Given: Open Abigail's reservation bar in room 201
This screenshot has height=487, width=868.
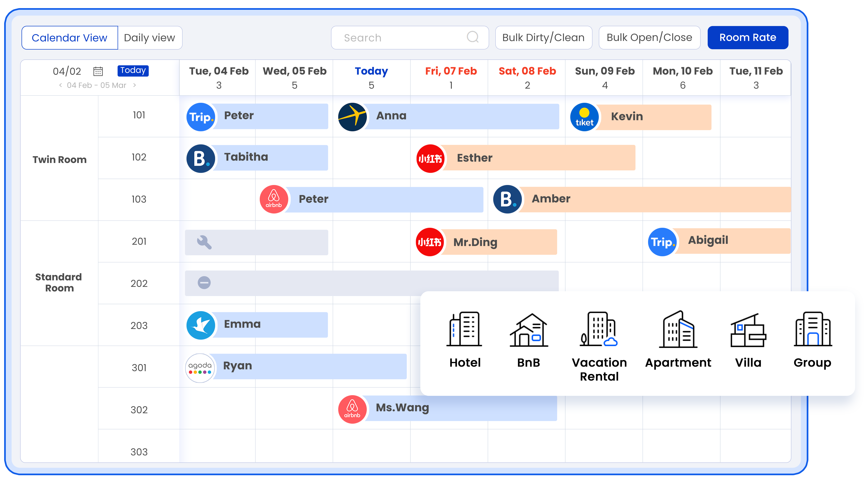Looking at the screenshot, I should [719, 241].
